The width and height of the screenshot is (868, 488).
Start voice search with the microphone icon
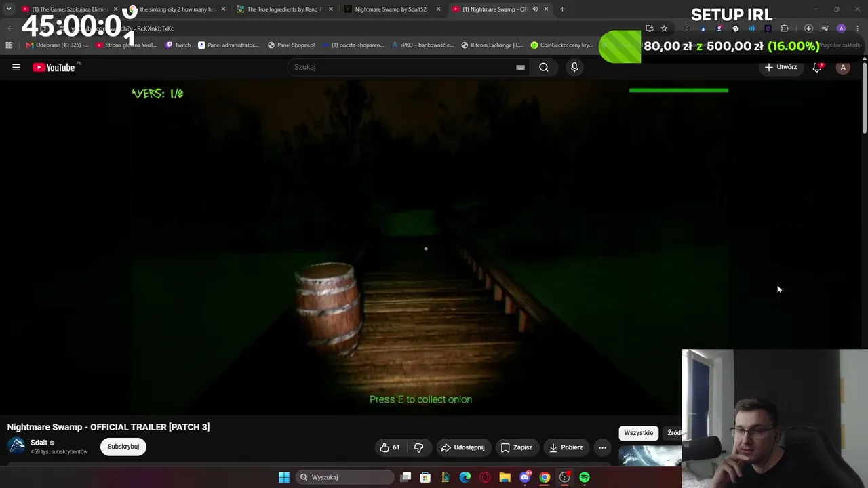(574, 67)
